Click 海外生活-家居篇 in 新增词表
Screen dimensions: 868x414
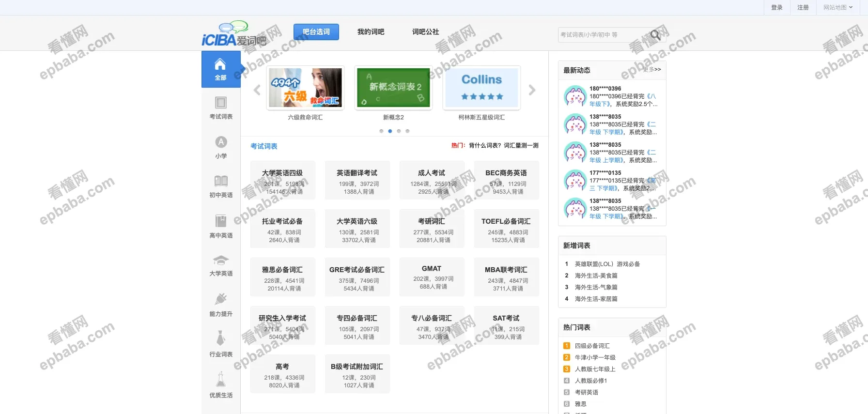(596, 299)
